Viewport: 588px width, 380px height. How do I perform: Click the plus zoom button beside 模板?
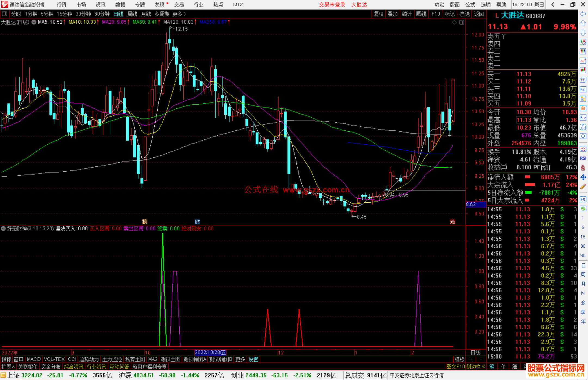click(x=471, y=359)
